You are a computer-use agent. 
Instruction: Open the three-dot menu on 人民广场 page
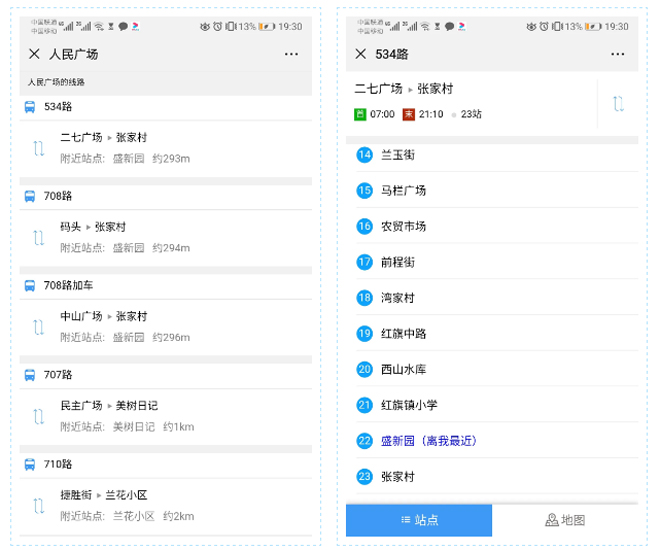click(x=292, y=54)
